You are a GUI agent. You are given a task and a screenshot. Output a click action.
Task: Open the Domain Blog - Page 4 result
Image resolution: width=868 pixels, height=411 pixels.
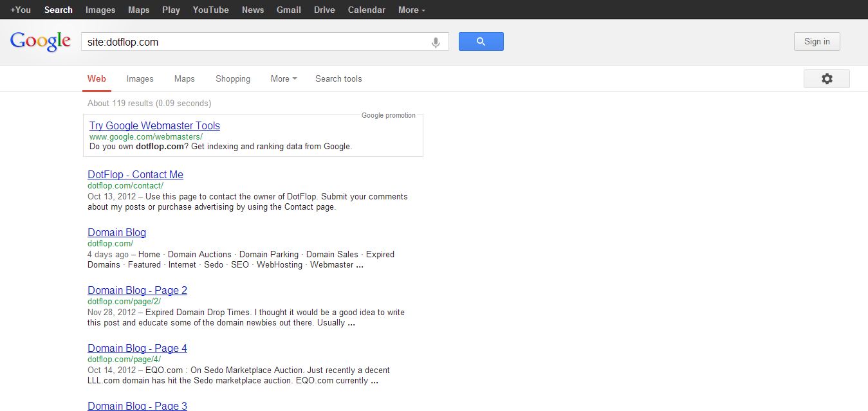point(137,348)
